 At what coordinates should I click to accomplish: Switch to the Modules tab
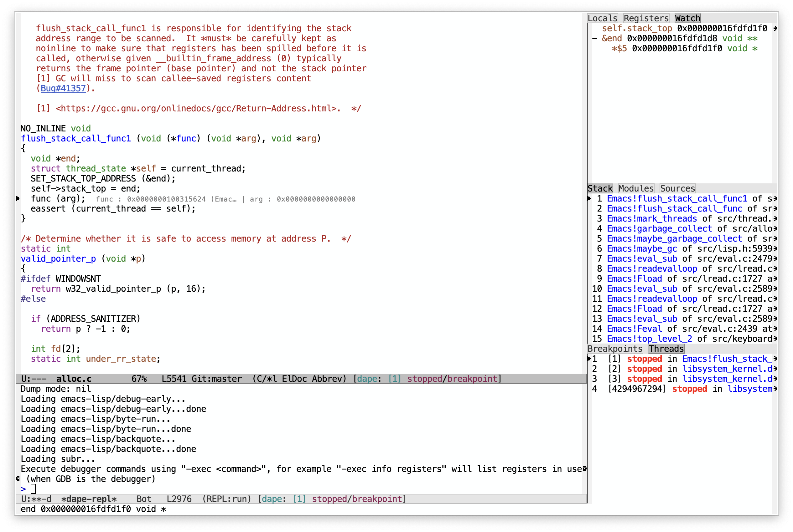tap(636, 188)
